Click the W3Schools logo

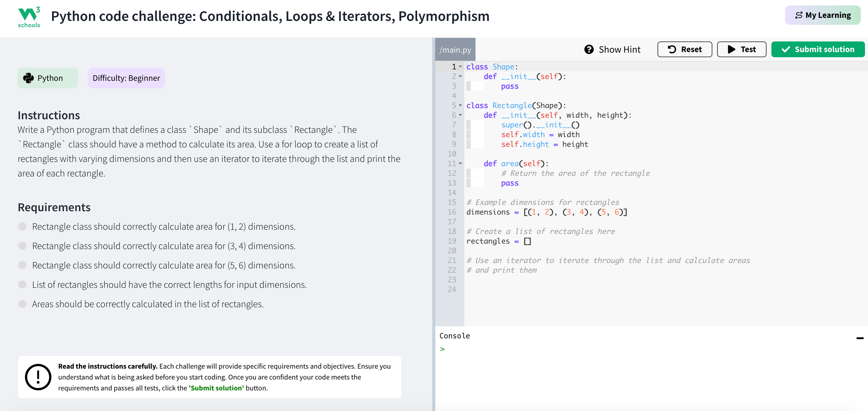click(x=29, y=17)
